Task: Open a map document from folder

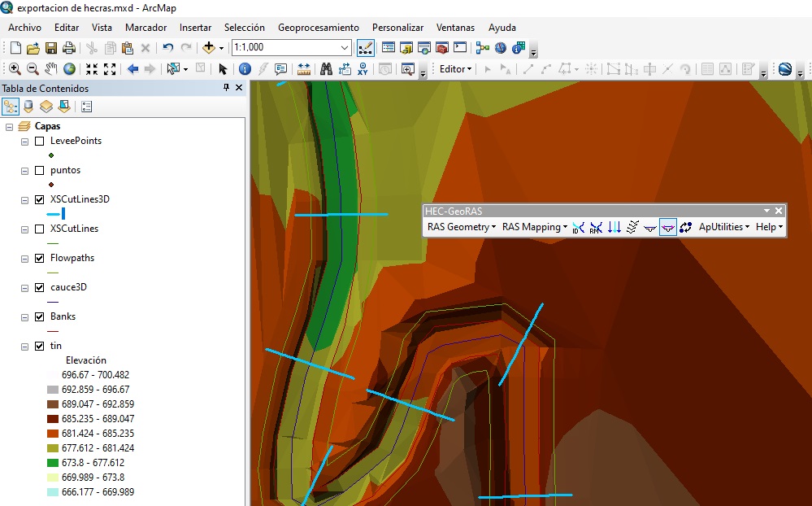Action: tap(33, 48)
